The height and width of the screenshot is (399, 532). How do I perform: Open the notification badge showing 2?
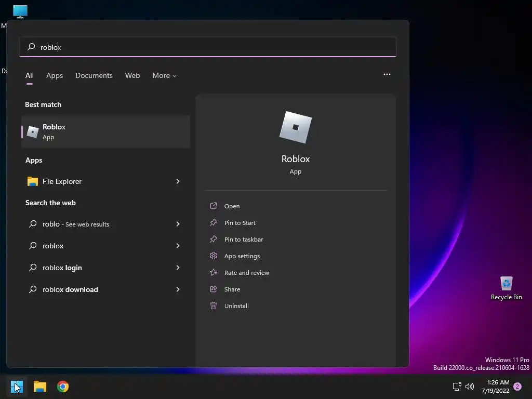click(x=517, y=387)
